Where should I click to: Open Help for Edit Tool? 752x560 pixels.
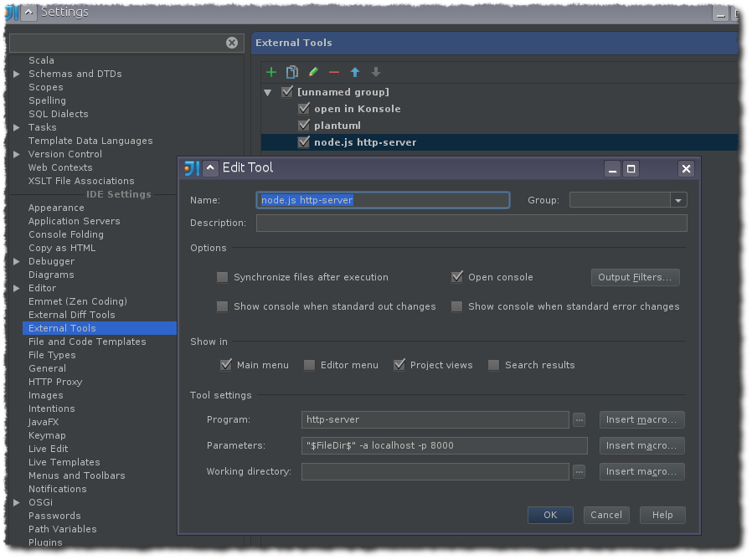coord(662,516)
